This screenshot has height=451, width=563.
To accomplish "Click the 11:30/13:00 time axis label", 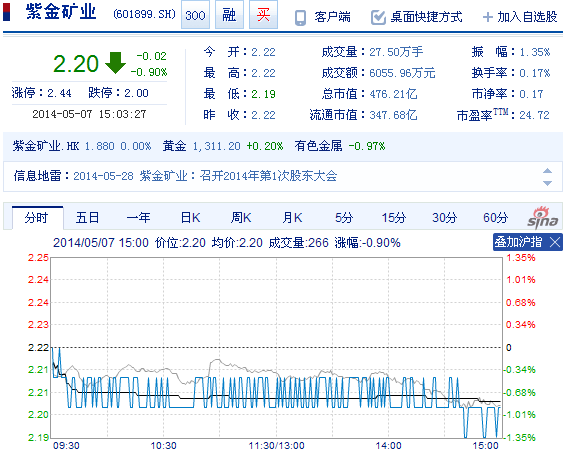I will (276, 446).
